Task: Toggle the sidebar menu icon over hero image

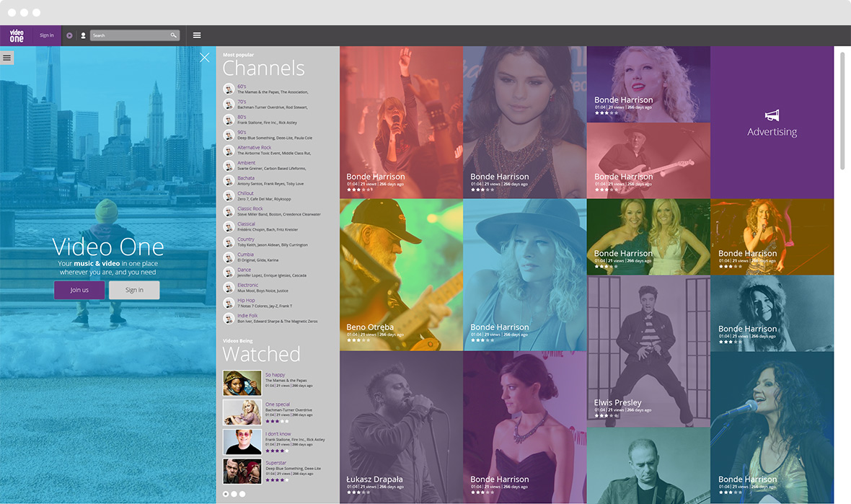Action: point(6,58)
